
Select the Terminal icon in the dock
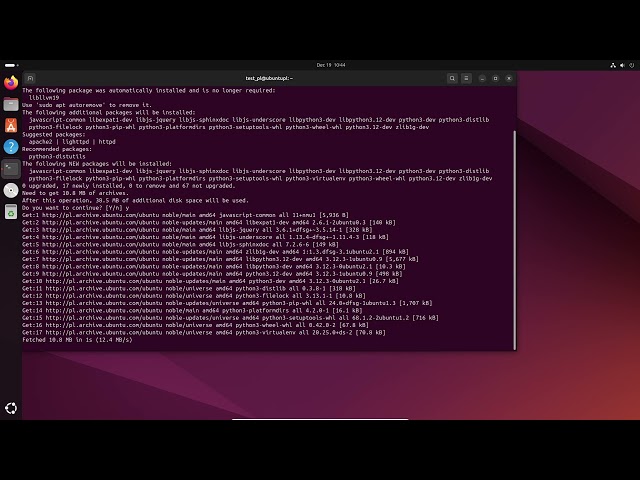[11, 169]
